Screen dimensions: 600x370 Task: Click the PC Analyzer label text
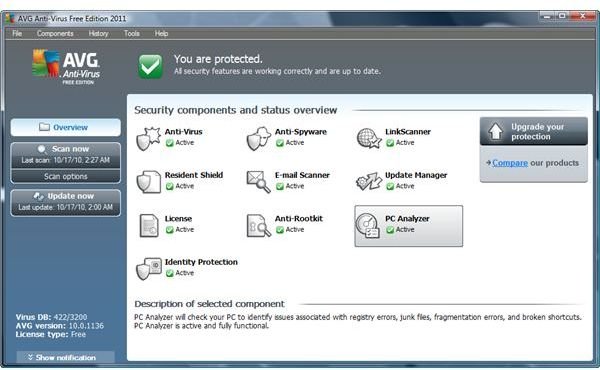pos(407,218)
